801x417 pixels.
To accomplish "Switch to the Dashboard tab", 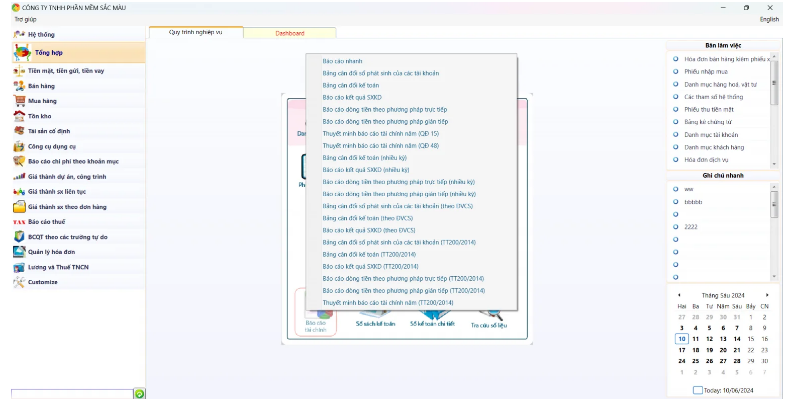I will coord(290,33).
